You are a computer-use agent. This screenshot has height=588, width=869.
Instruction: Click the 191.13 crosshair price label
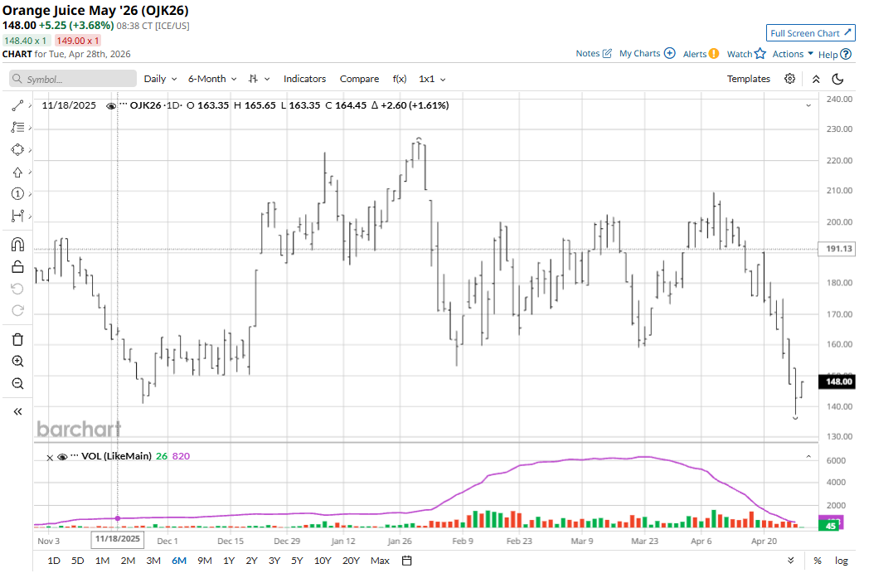tap(837, 249)
